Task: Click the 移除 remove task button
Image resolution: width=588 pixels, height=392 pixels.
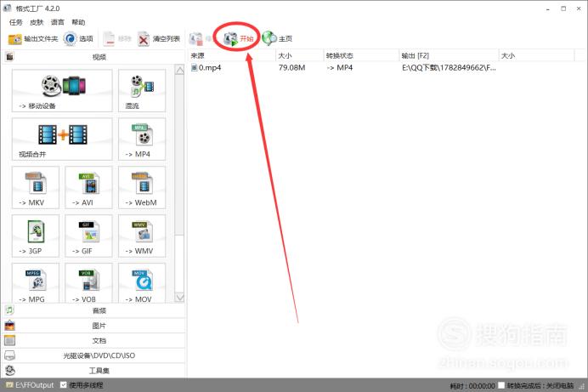Action: [117, 38]
